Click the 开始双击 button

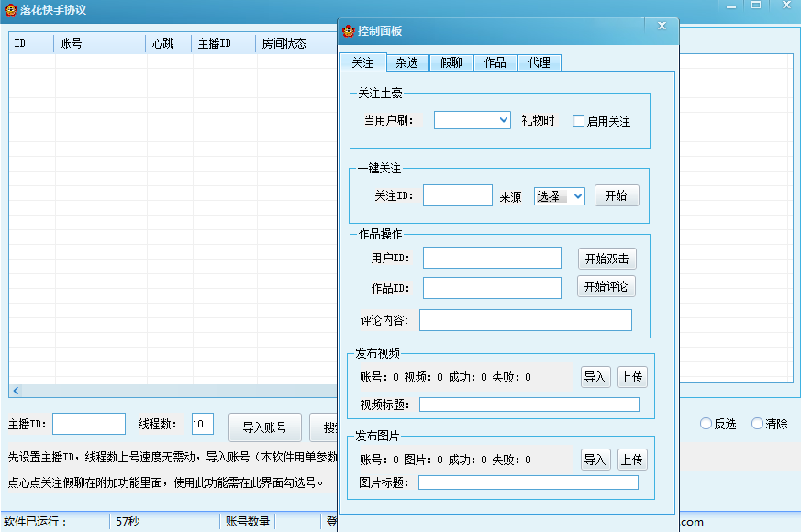pyautogui.click(x=606, y=259)
